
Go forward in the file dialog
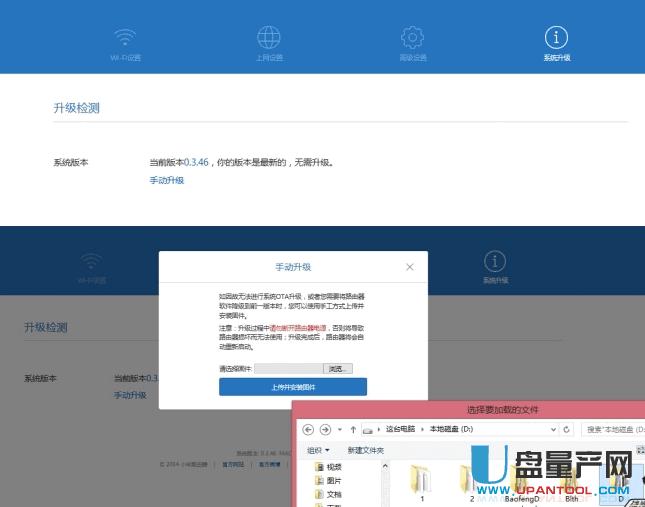pyautogui.click(x=325, y=429)
